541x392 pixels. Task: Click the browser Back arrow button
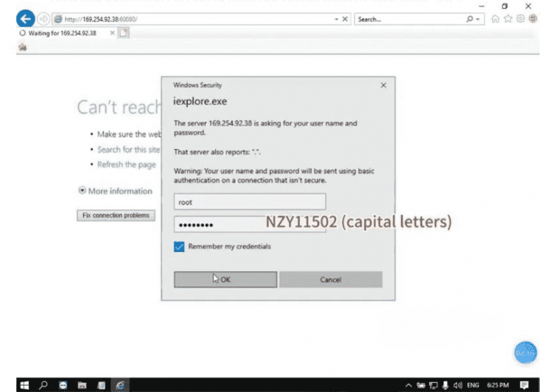(x=25, y=19)
